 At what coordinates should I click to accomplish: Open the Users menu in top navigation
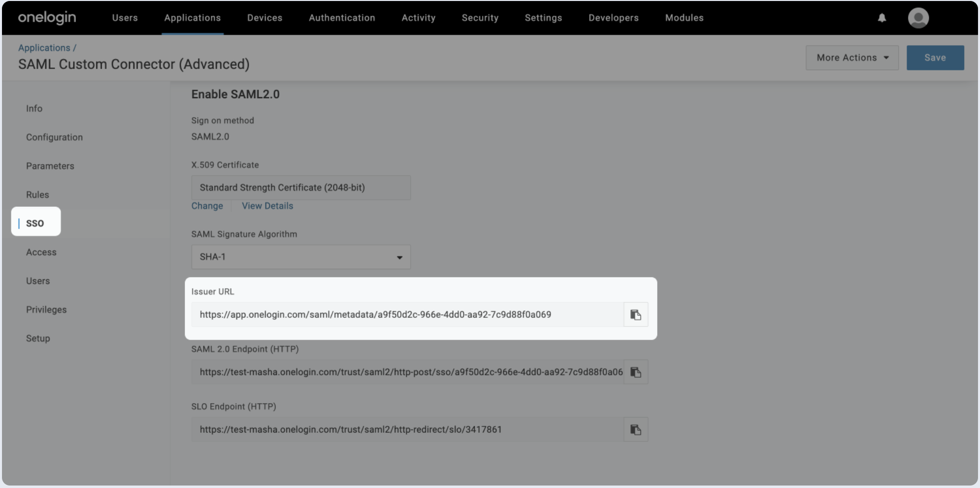point(125,18)
